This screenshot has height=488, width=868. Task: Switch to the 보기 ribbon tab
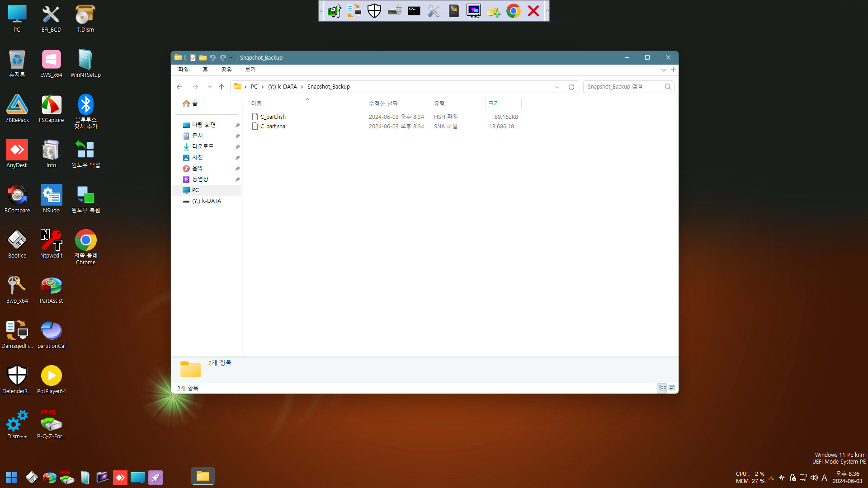[x=250, y=70]
